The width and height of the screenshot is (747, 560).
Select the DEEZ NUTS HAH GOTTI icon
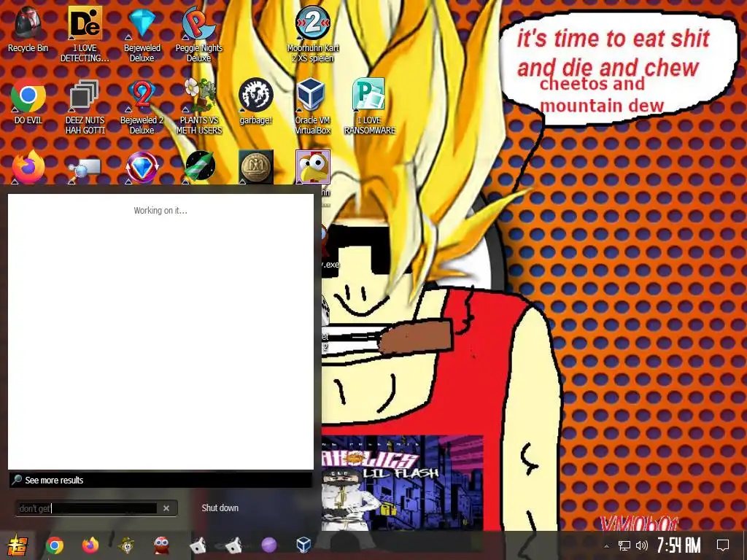click(x=85, y=106)
